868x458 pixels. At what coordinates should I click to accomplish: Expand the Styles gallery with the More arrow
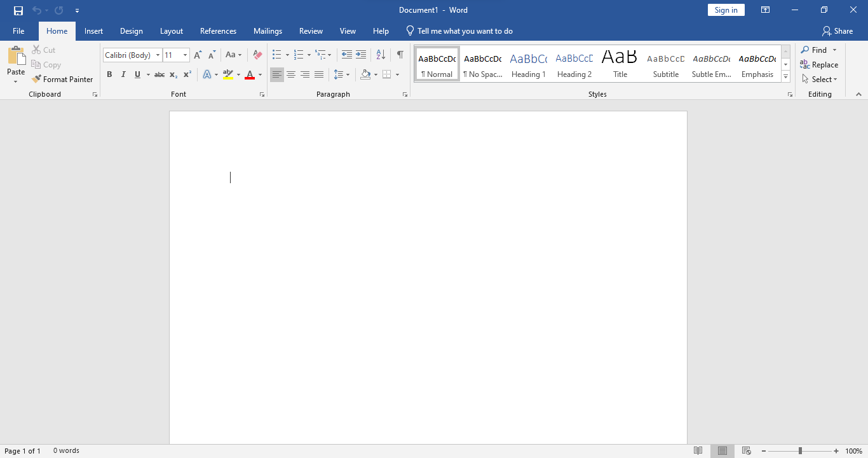pos(786,77)
